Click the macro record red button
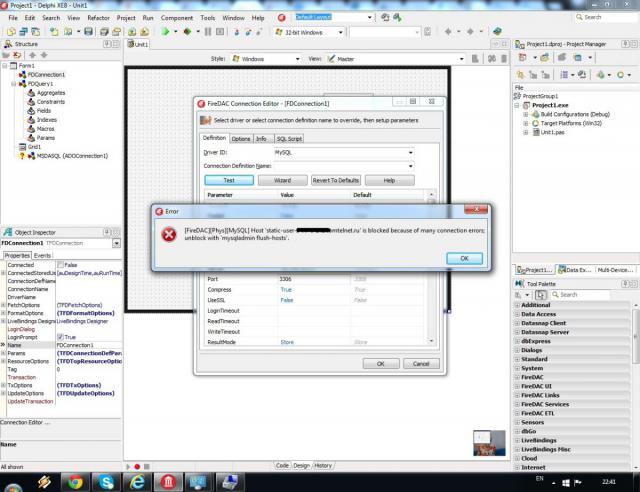 coord(137,466)
